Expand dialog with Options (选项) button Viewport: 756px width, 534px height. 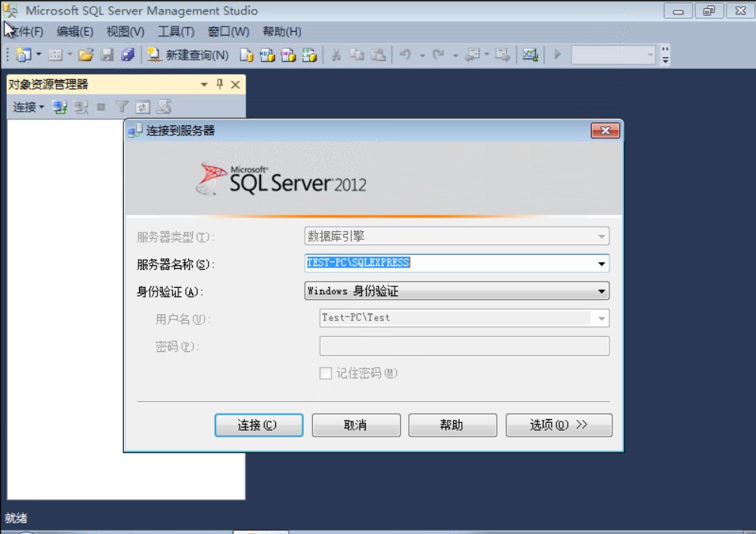click(559, 425)
